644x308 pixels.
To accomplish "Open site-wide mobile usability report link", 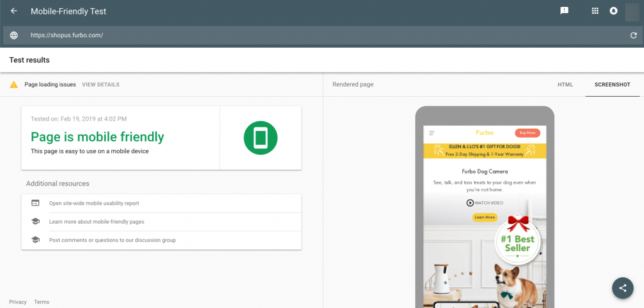I will click(94, 203).
